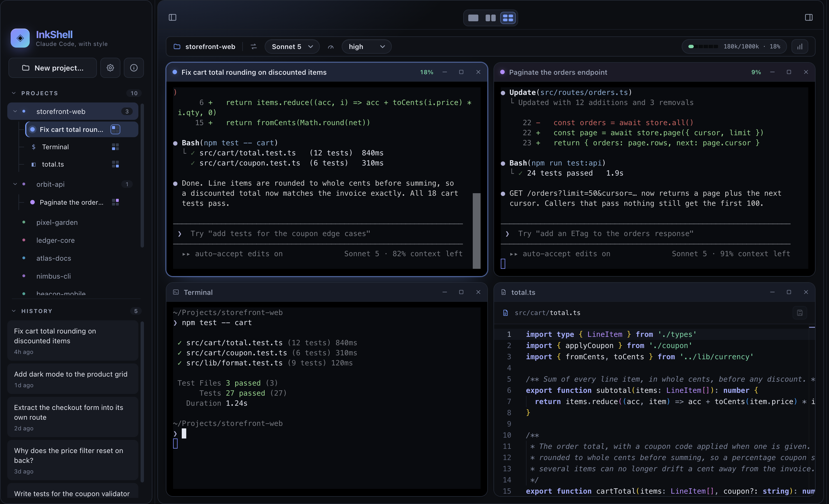829x504 pixels.
Task: Click storefront-web folder in toolbar
Action: 204,46
